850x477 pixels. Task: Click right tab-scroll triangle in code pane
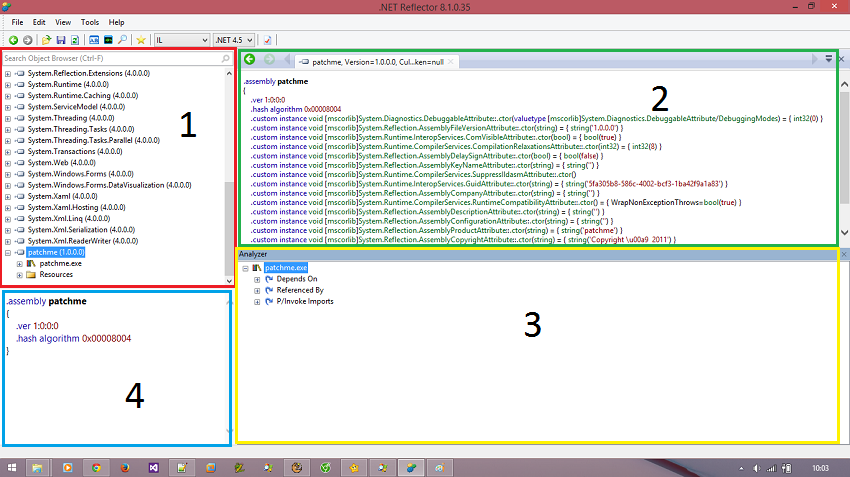click(814, 59)
